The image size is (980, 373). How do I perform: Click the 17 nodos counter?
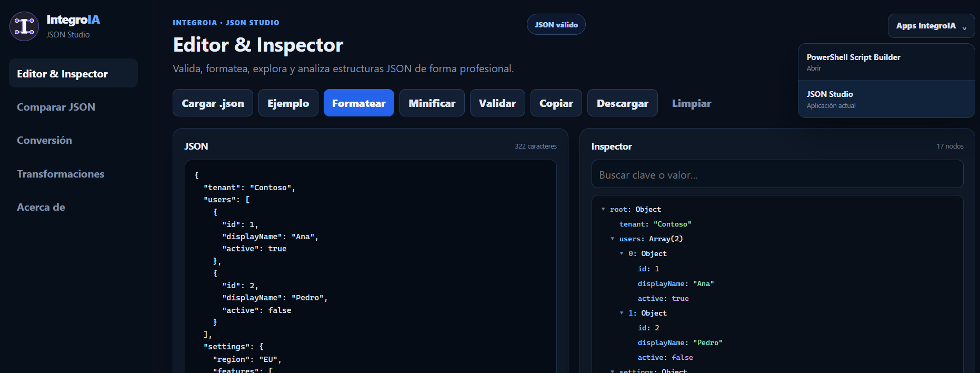pyautogui.click(x=950, y=146)
